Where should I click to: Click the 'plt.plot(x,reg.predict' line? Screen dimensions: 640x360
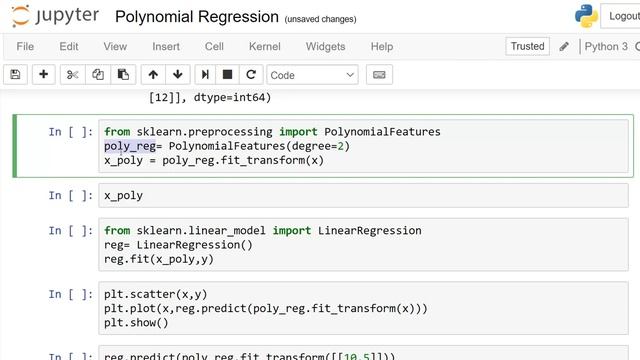(x=266, y=309)
